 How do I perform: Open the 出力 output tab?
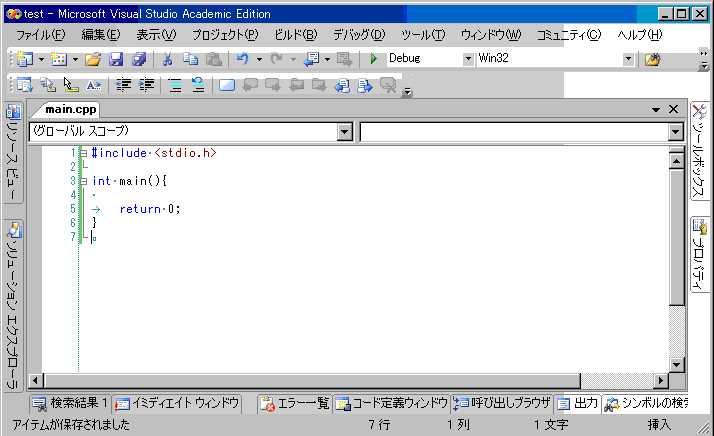coord(577,403)
